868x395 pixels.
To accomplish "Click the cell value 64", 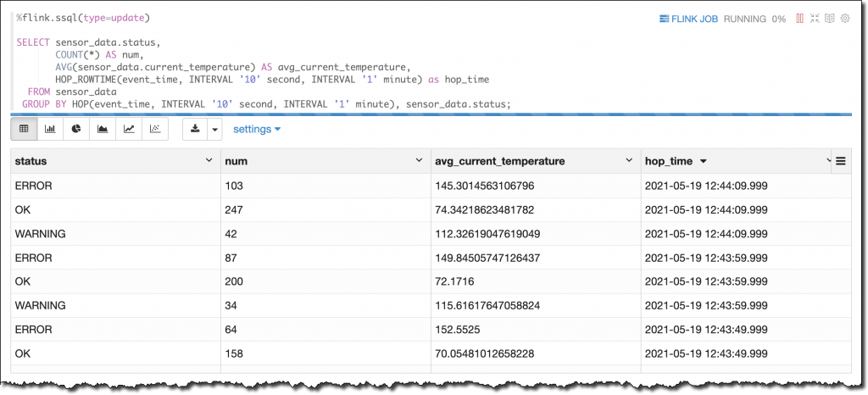I will 231,329.
